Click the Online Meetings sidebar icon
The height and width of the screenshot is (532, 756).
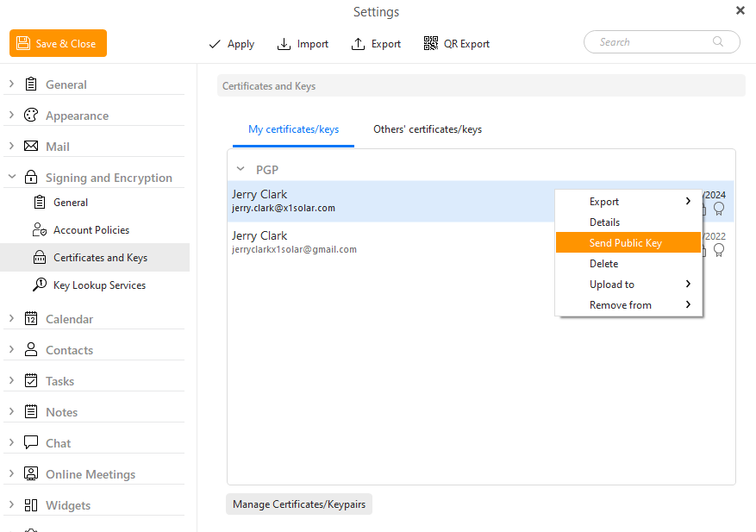point(31,474)
